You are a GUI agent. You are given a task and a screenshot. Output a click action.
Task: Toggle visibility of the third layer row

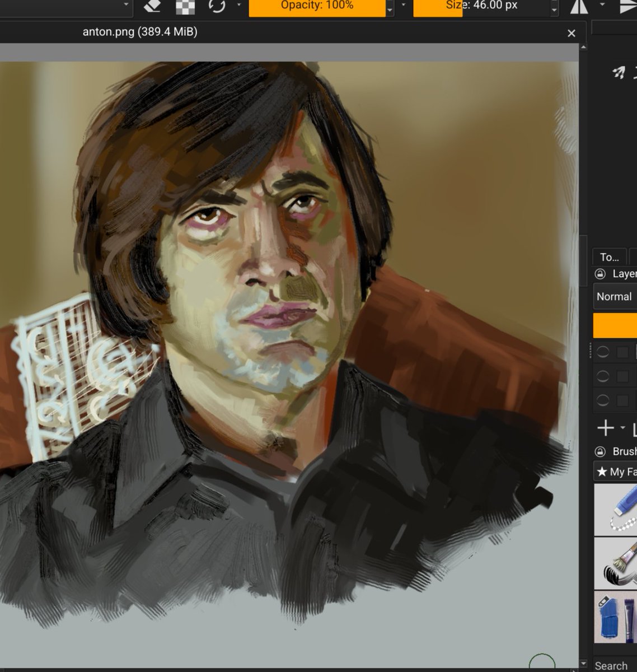pyautogui.click(x=602, y=400)
